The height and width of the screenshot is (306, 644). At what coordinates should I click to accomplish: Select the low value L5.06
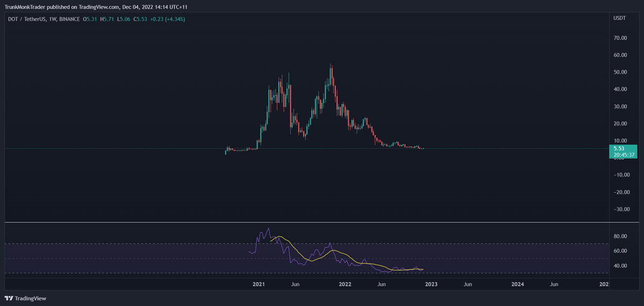pyautogui.click(x=123, y=19)
